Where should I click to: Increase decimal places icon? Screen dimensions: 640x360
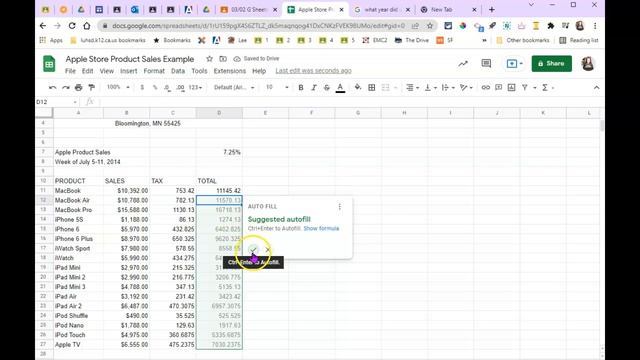click(180, 87)
